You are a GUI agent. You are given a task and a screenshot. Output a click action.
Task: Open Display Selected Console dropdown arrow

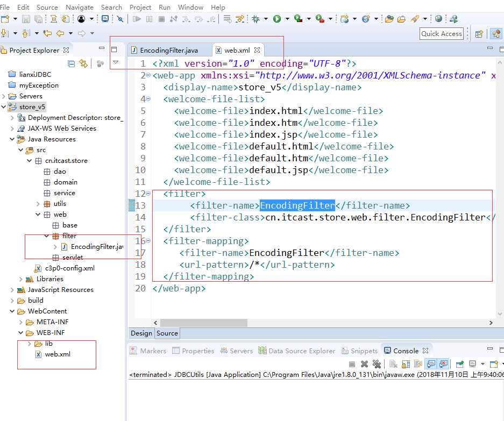pyautogui.click(x=482, y=364)
